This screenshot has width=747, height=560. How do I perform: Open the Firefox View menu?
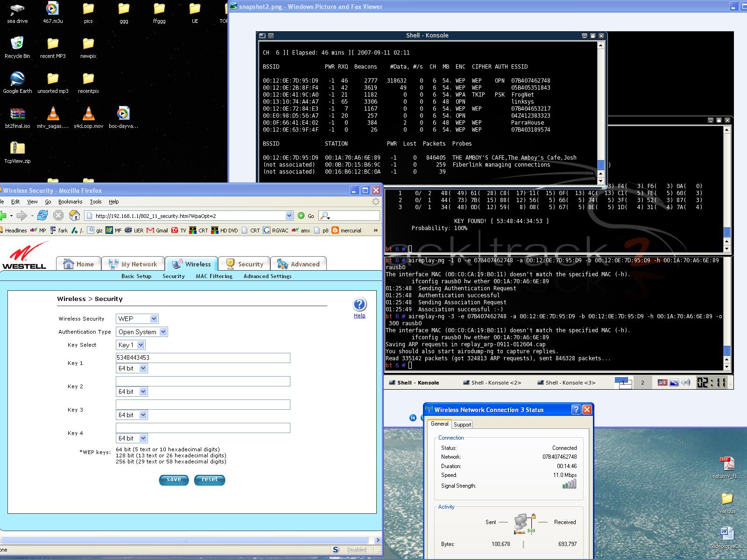pyautogui.click(x=32, y=202)
